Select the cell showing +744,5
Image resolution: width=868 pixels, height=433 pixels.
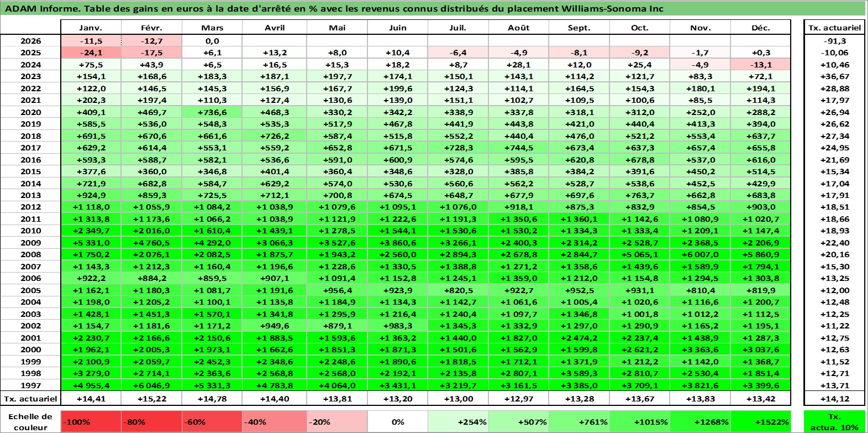518,148
